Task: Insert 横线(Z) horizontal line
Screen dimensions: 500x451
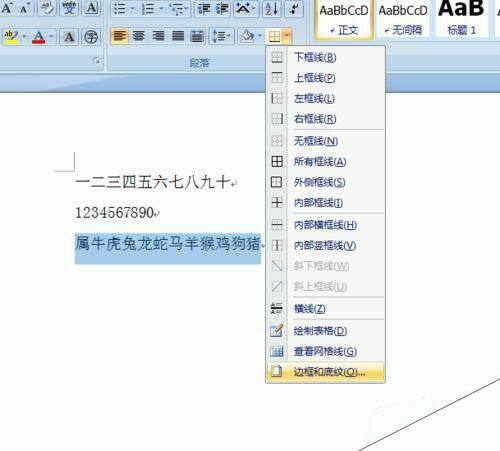Action: tap(325, 309)
